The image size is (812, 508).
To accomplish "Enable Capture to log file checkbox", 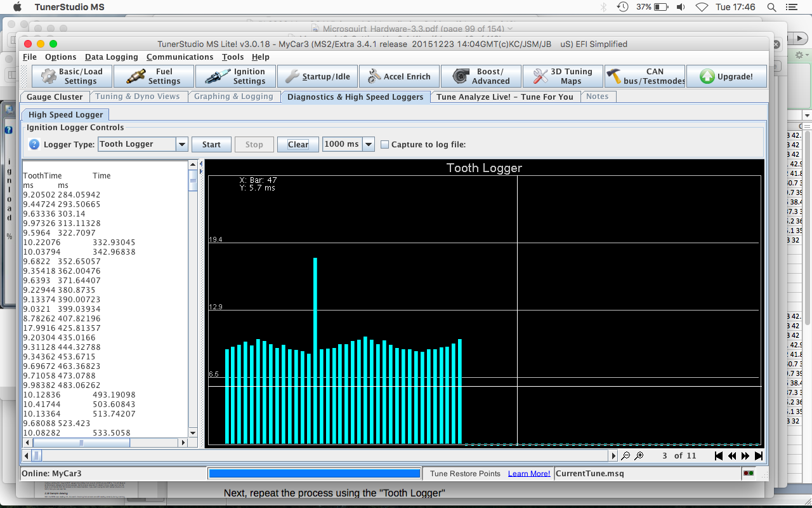I will [x=384, y=145].
